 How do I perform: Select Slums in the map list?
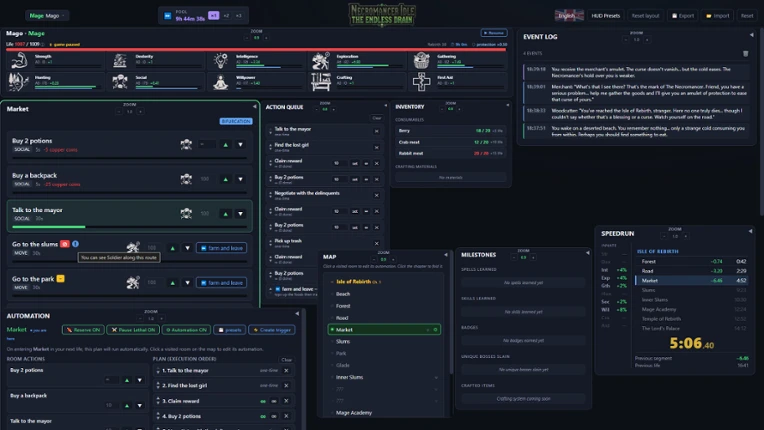(x=343, y=341)
